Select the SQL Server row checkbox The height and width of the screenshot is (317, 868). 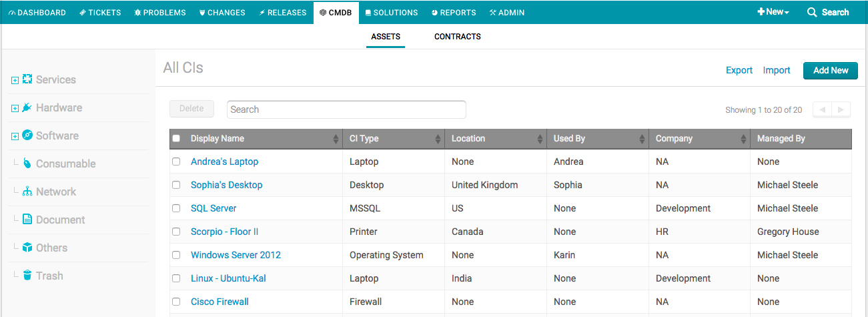click(176, 208)
